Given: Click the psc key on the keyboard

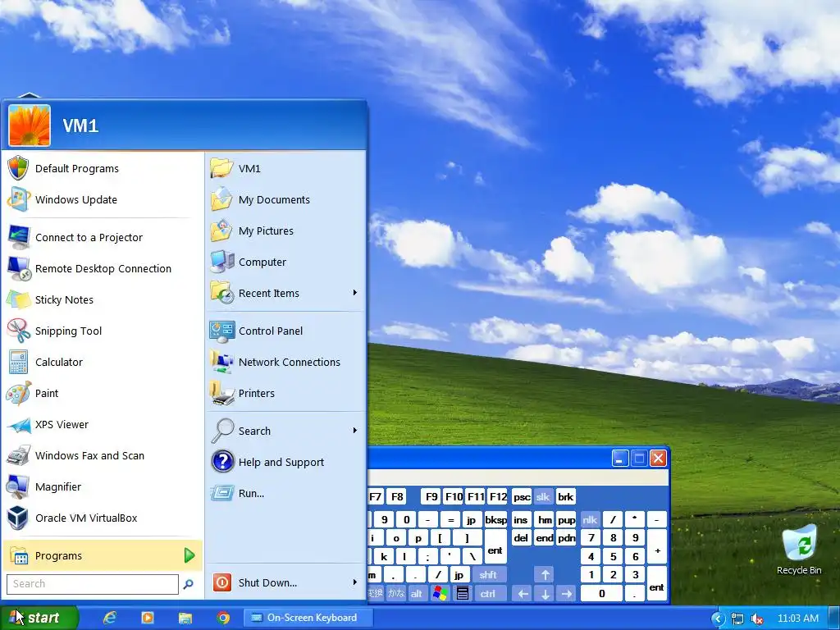Looking at the screenshot, I should [x=522, y=496].
